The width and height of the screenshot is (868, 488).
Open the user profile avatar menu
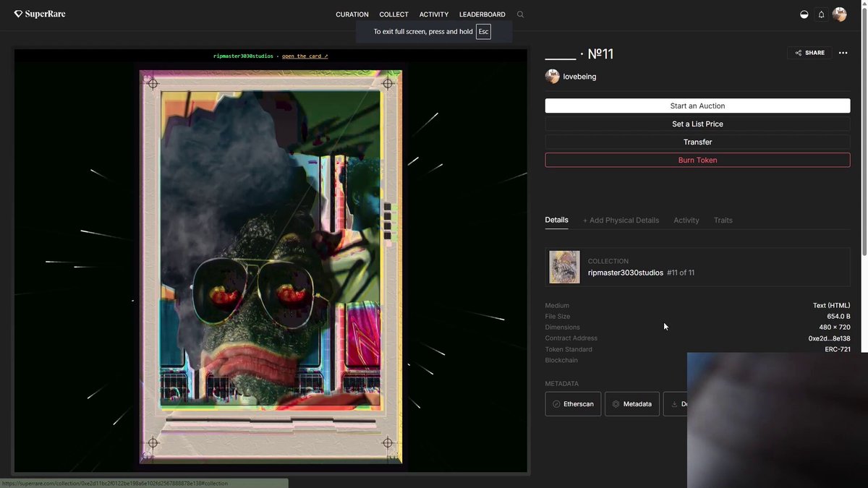839,14
